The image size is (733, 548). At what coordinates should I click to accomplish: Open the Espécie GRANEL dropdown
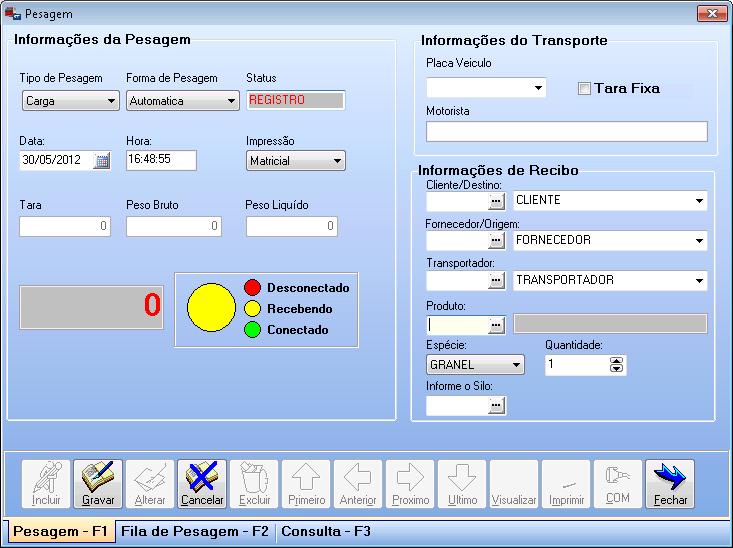(x=516, y=365)
